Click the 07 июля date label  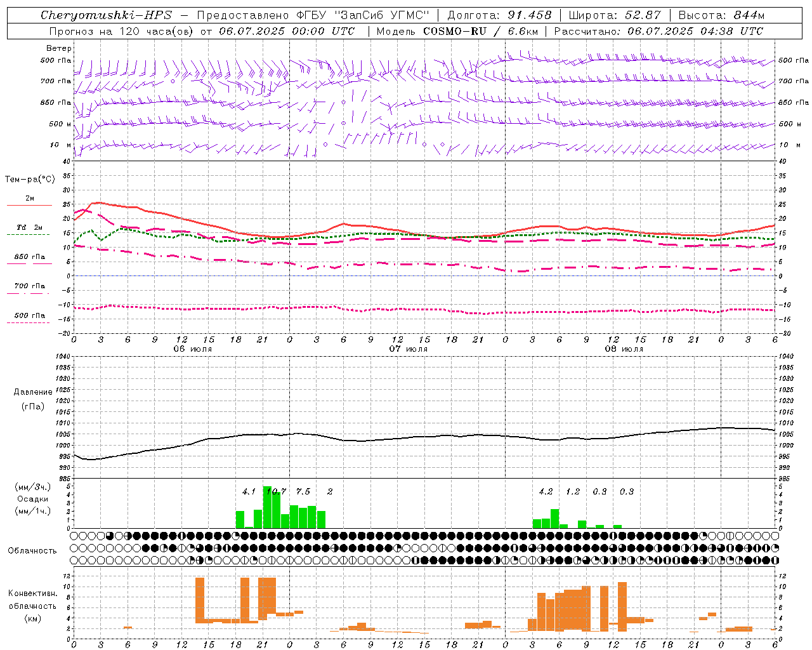409,349
